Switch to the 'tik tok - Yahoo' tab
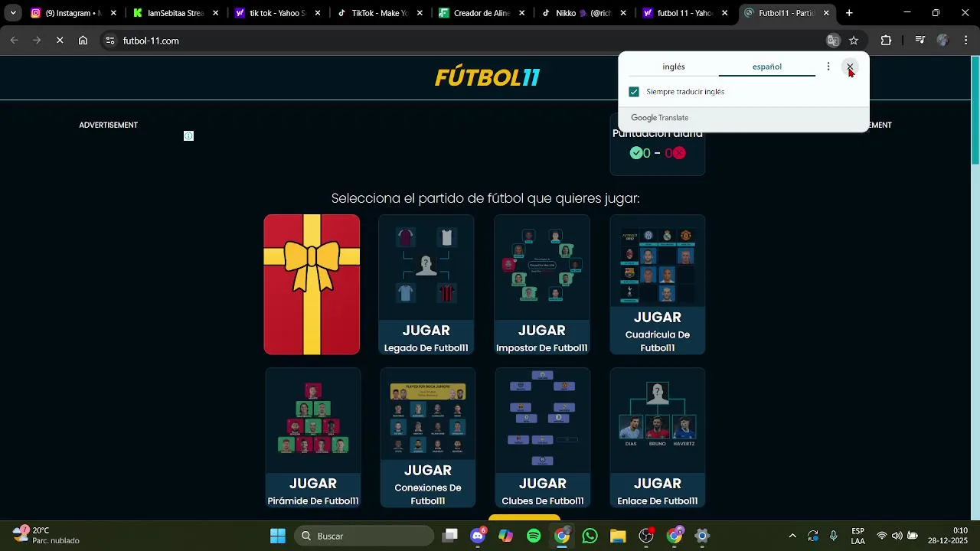The image size is (980, 551). tap(278, 13)
